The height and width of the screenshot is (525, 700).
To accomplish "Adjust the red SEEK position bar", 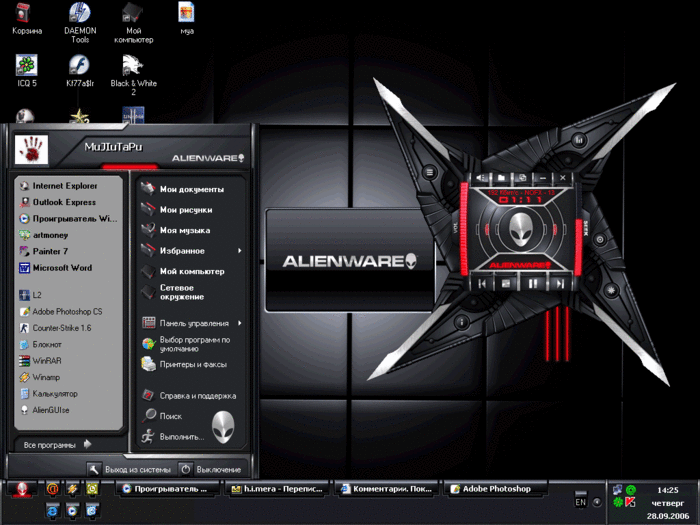I will [578, 247].
